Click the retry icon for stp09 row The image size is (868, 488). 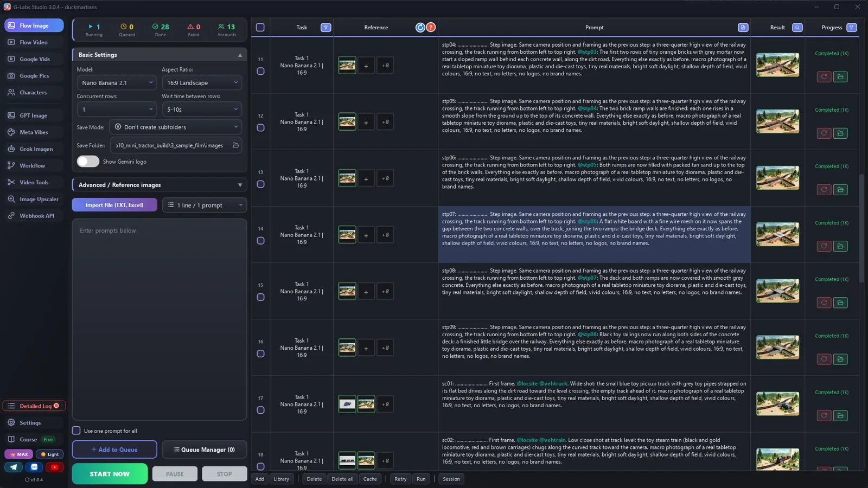824,359
